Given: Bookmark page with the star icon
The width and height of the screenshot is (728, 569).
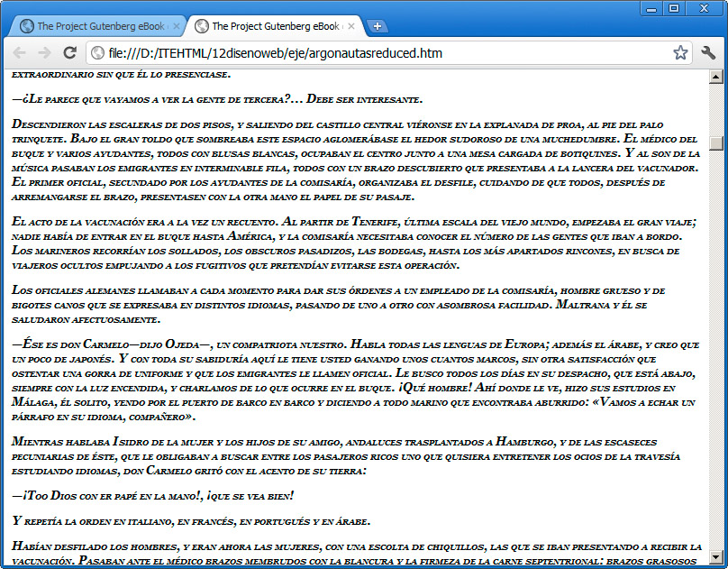Looking at the screenshot, I should pos(680,53).
